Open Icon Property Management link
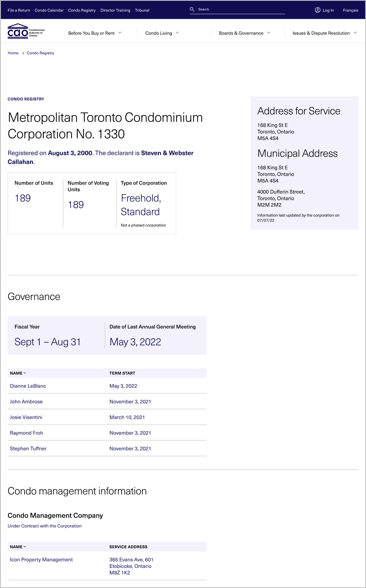 tap(41, 560)
